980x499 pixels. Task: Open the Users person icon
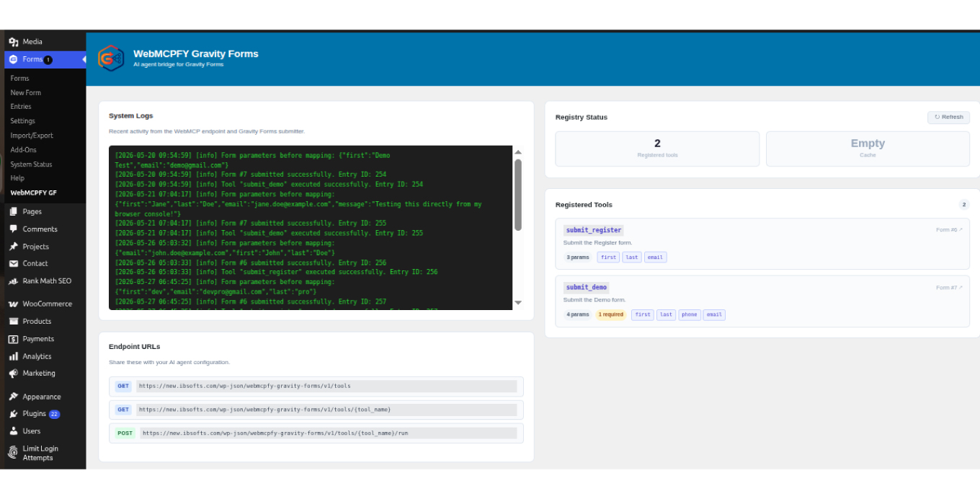13,431
